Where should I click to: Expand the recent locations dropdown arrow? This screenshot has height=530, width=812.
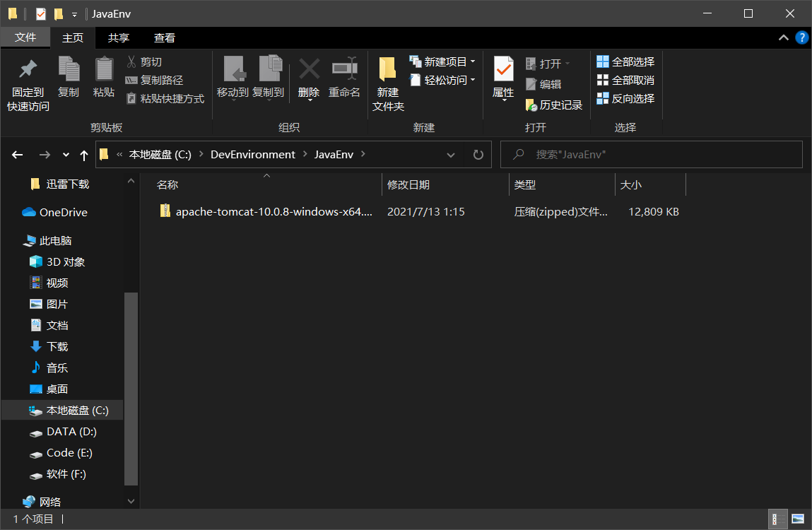click(x=66, y=154)
